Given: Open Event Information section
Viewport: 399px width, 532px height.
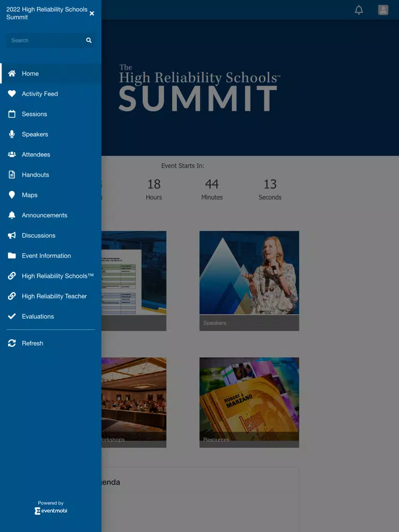Looking at the screenshot, I should point(51,256).
